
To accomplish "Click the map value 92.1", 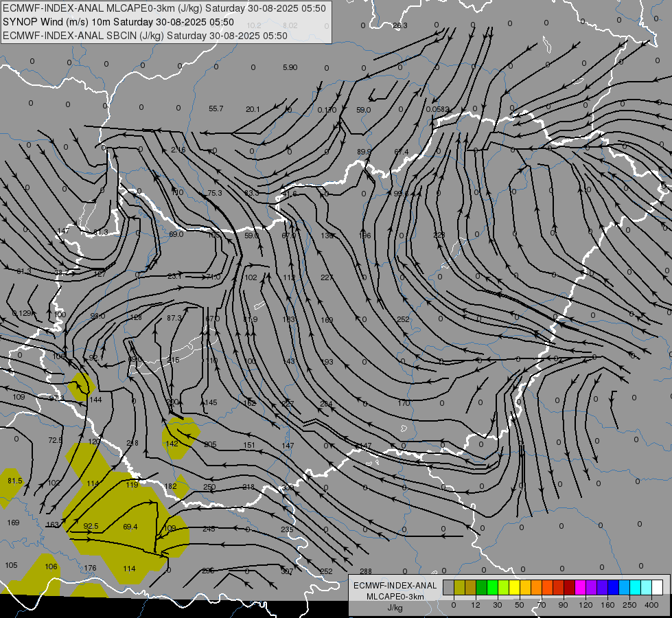I will tap(96, 358).
